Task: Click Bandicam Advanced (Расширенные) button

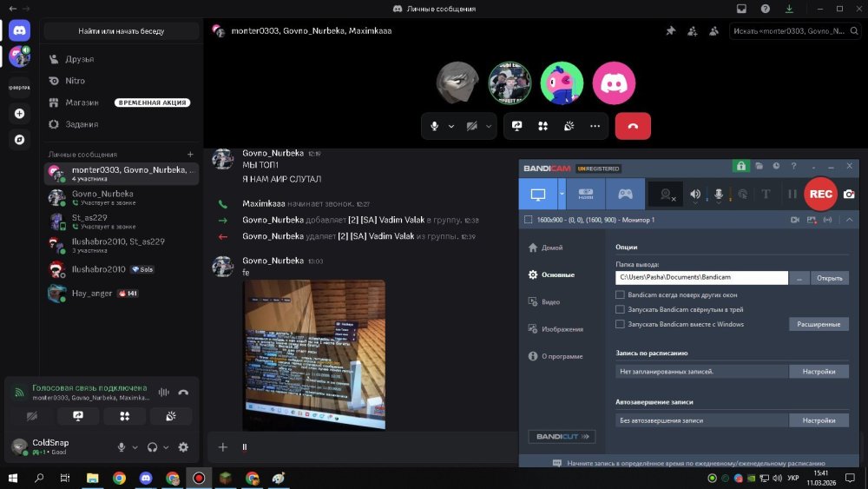Action: click(819, 324)
